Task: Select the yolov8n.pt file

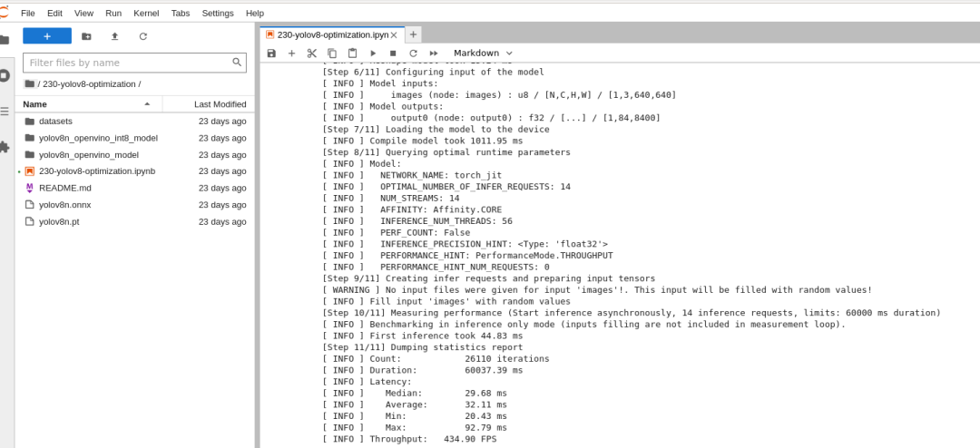Action: pyautogui.click(x=134, y=222)
